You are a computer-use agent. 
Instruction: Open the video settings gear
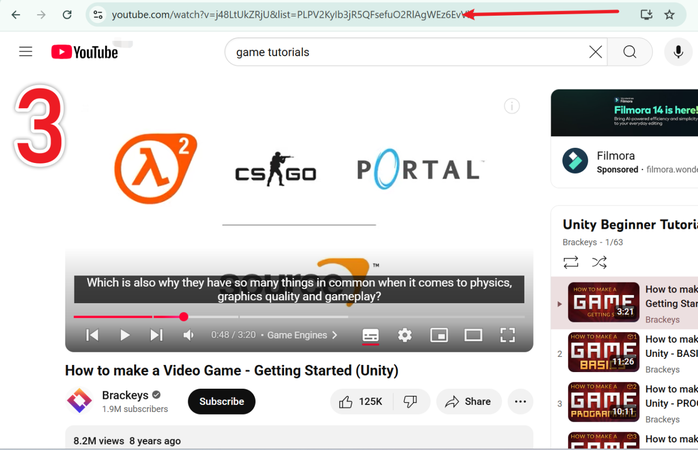[x=405, y=335]
